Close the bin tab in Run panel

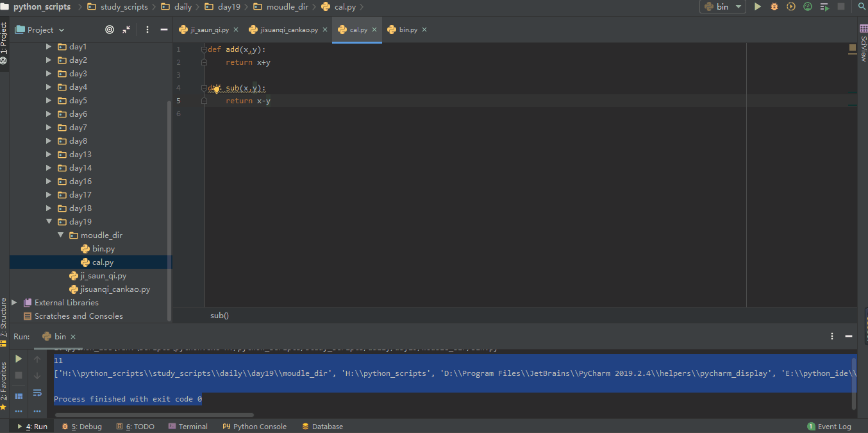(73, 337)
